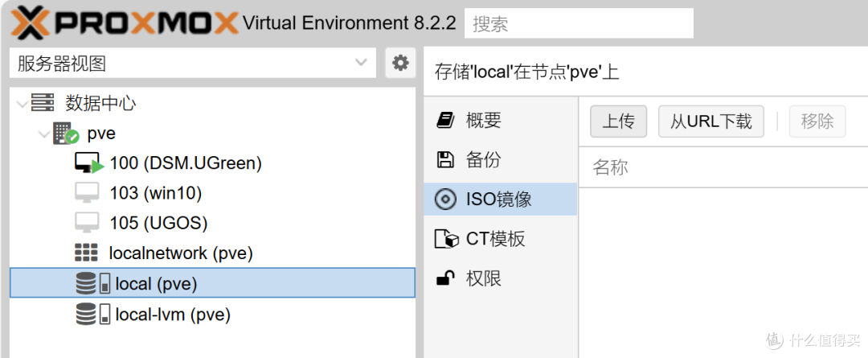Click the floppy disk backup icon
Screen dimensions: 868x358
445,159
